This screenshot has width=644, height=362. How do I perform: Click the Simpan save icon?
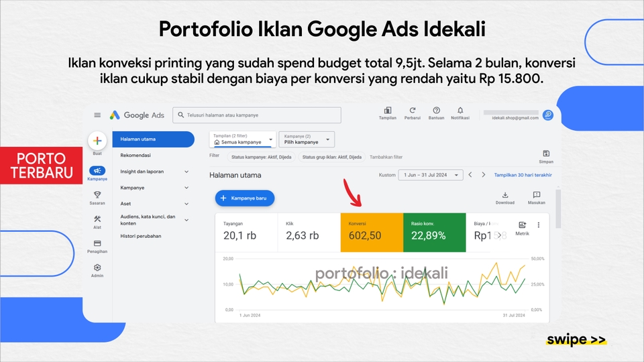pyautogui.click(x=546, y=154)
